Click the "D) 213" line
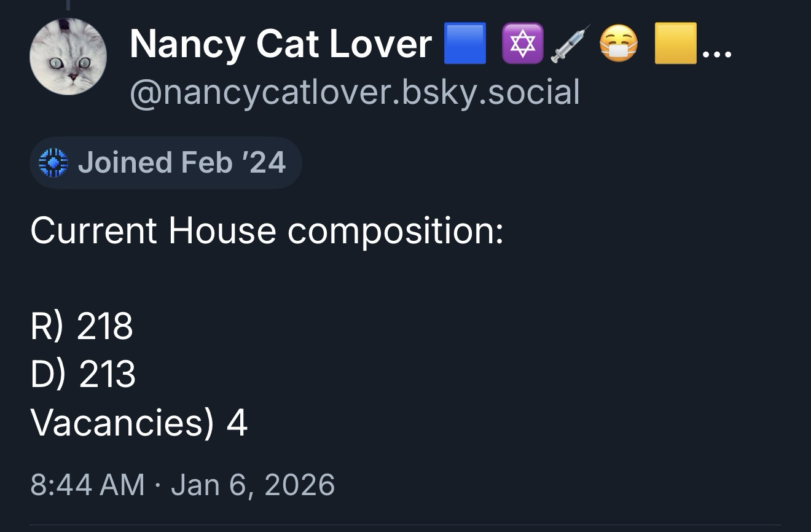This screenshot has width=811, height=532. point(82,374)
